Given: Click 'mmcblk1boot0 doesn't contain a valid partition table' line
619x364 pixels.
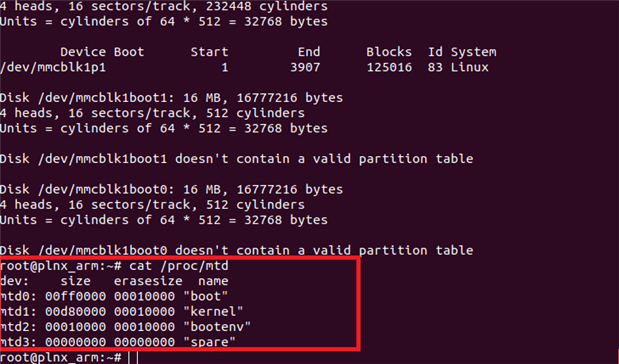Looking at the screenshot, I should [236, 250].
